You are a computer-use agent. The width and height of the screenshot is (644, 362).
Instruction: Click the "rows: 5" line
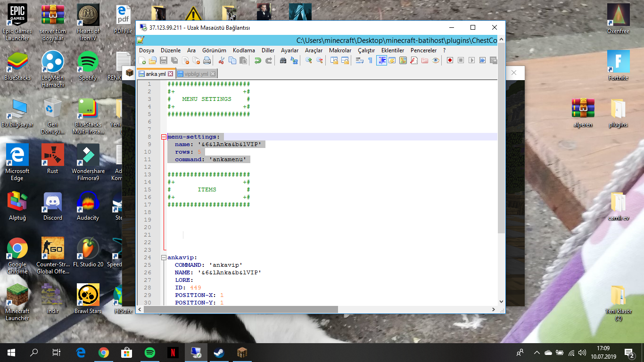coord(188,152)
